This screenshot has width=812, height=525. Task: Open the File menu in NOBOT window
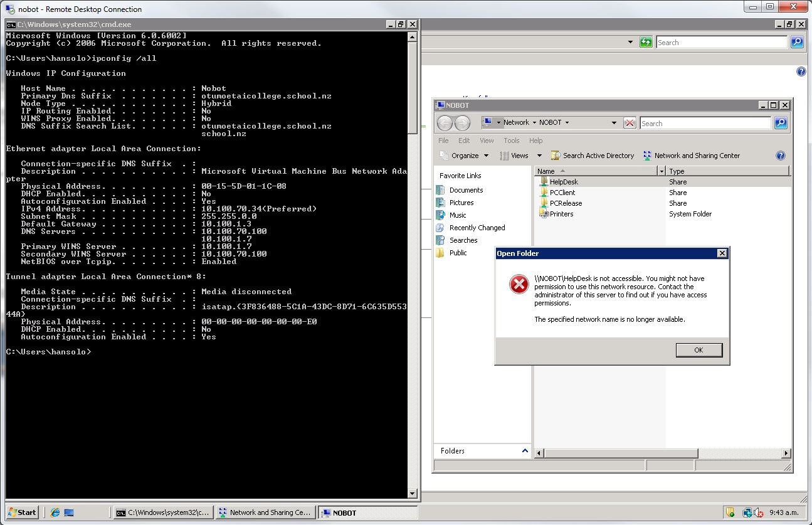443,141
